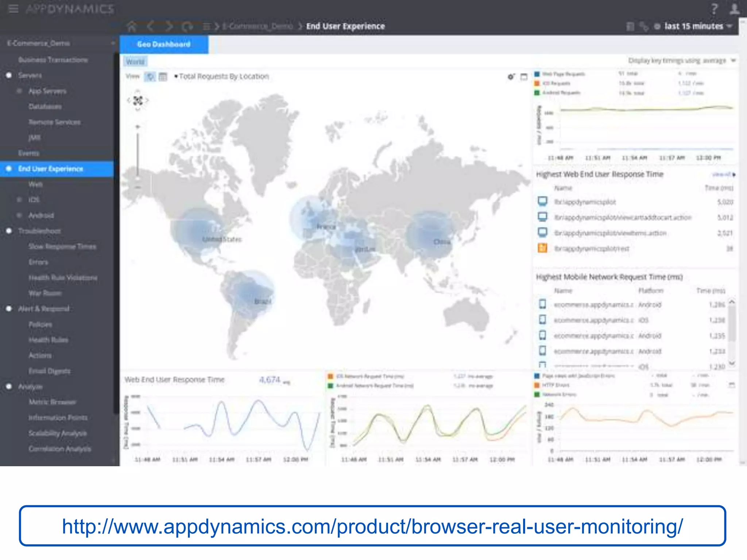Maximize the map panel
This screenshot has height=560, width=747.
[x=524, y=77]
